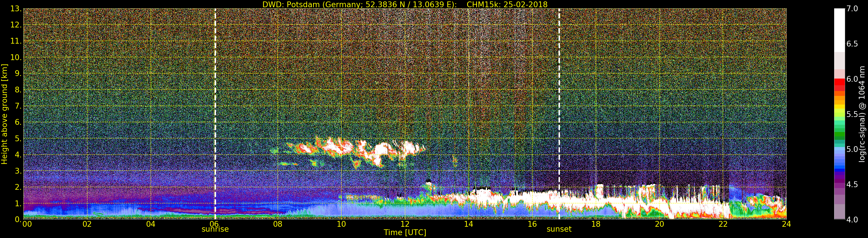
Task: Click the height axis tick '12.'
Action: coord(16,25)
